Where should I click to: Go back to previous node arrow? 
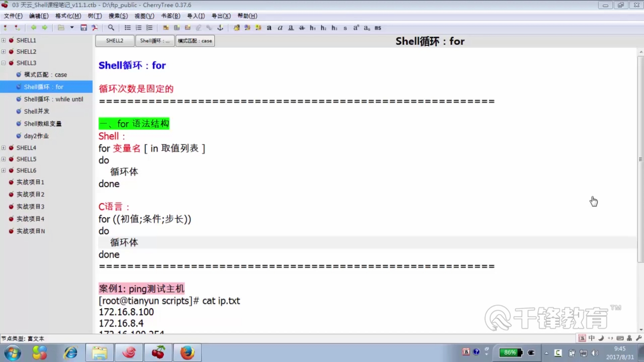tap(33, 28)
